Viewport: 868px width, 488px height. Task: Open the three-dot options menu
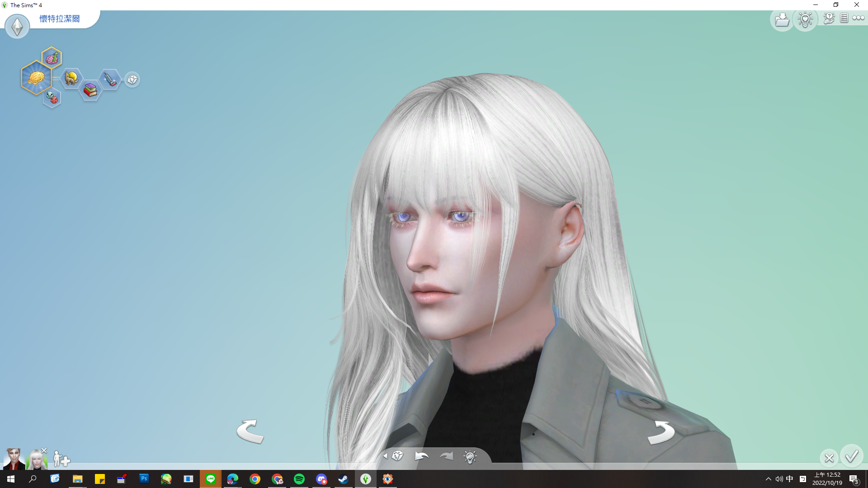(x=859, y=18)
